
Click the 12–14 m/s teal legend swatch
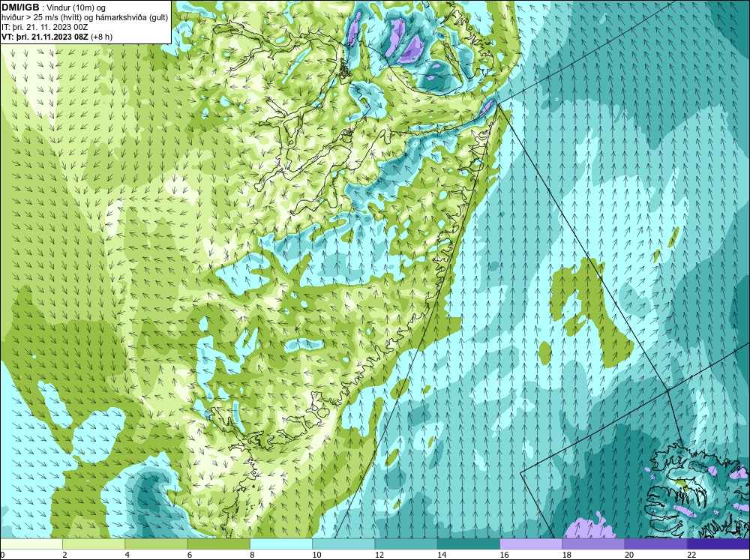click(406, 544)
